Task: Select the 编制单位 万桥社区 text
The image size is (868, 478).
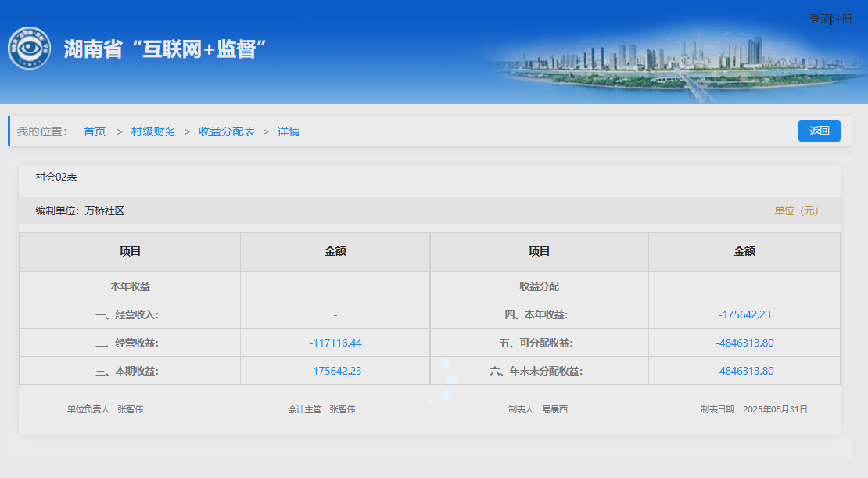Action: [x=80, y=210]
